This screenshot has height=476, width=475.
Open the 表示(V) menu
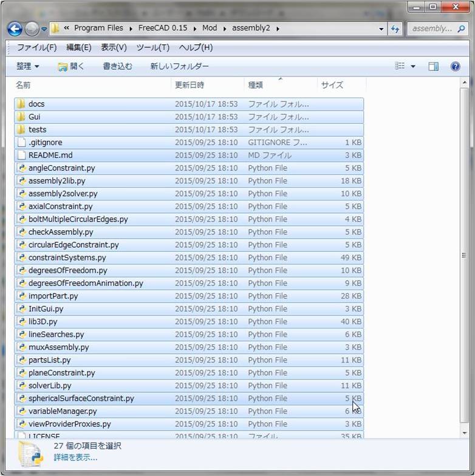coord(114,47)
